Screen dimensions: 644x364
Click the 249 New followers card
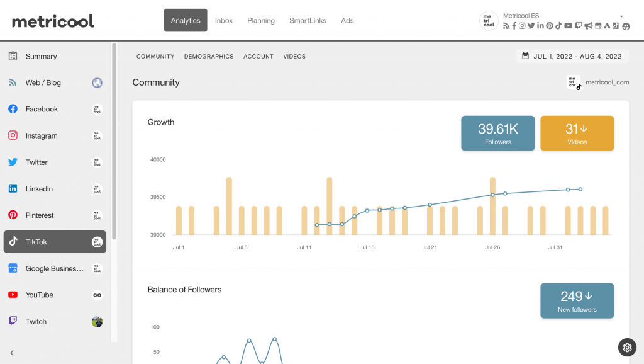pos(577,300)
